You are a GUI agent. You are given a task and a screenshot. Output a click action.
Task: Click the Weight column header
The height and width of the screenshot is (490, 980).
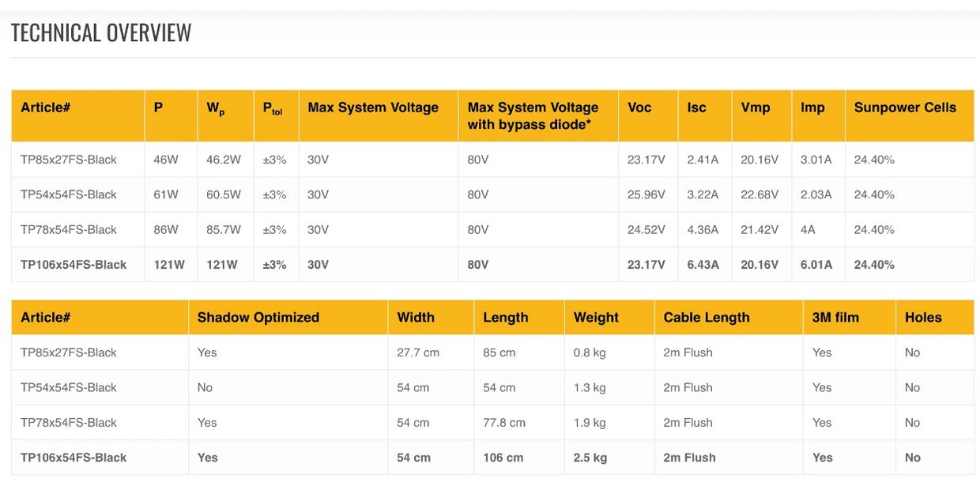click(x=596, y=318)
